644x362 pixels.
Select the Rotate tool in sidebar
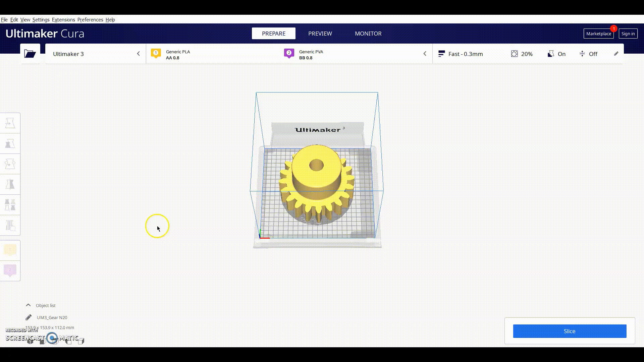click(10, 164)
